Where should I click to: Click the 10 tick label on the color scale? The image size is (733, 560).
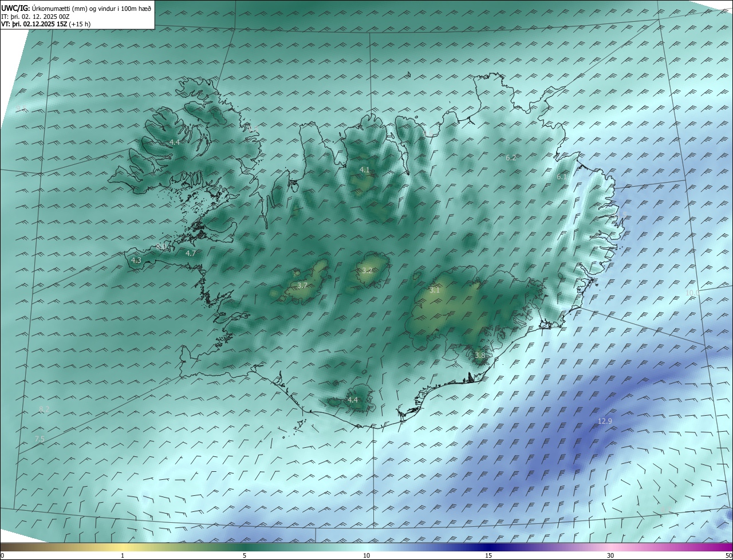[366, 555]
